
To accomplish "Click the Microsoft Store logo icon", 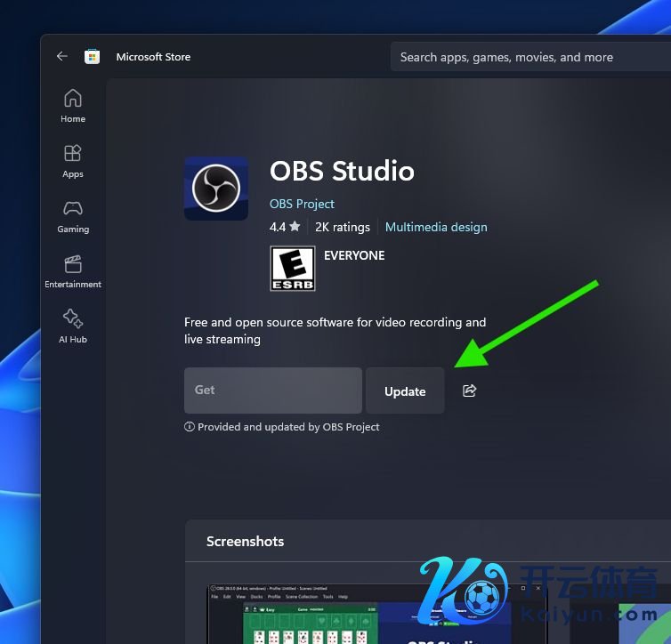I will [92, 57].
